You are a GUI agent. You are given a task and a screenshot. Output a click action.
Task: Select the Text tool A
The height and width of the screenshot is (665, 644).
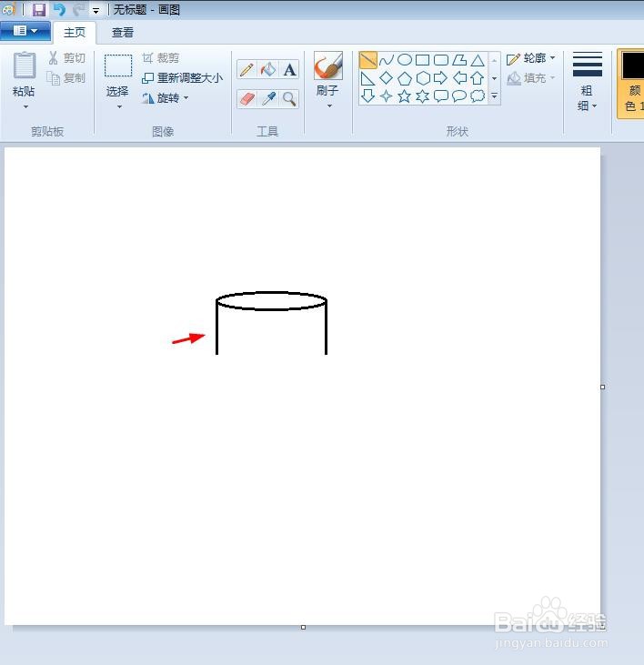click(289, 69)
